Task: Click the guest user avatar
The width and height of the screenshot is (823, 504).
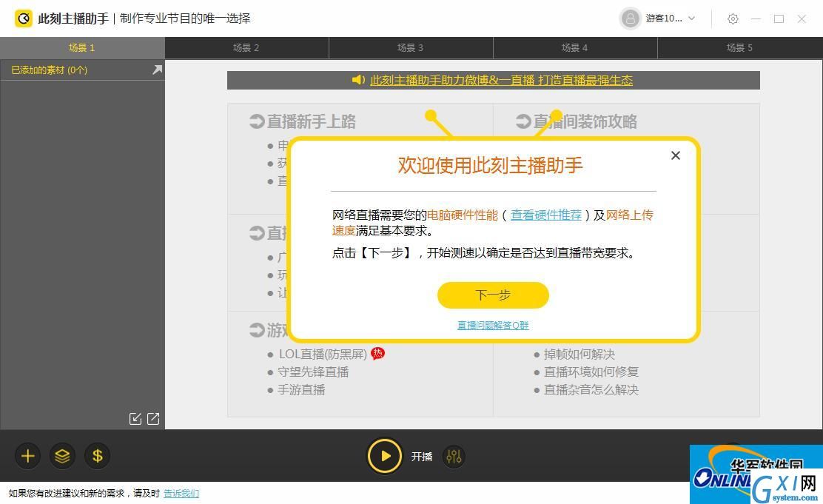Action: [630, 19]
